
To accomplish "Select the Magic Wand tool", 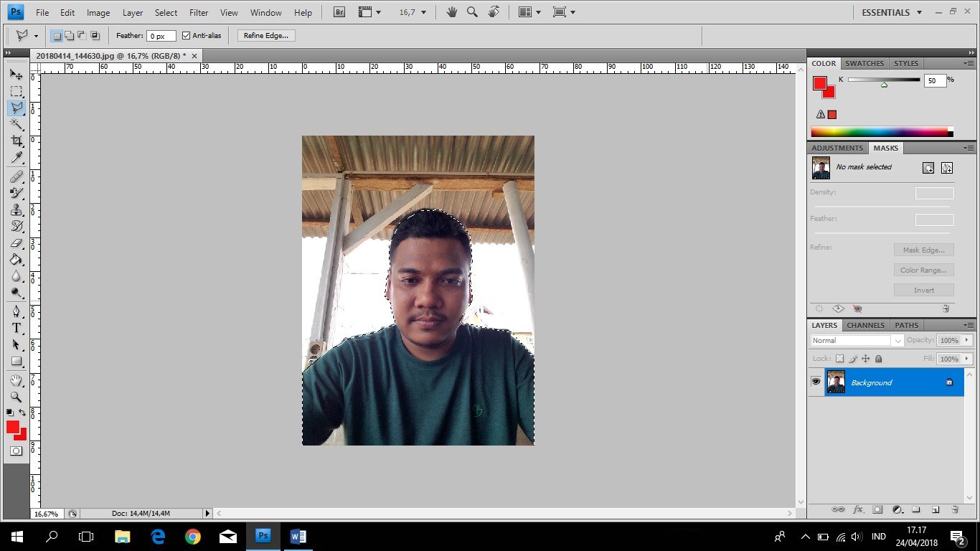I will (x=16, y=124).
